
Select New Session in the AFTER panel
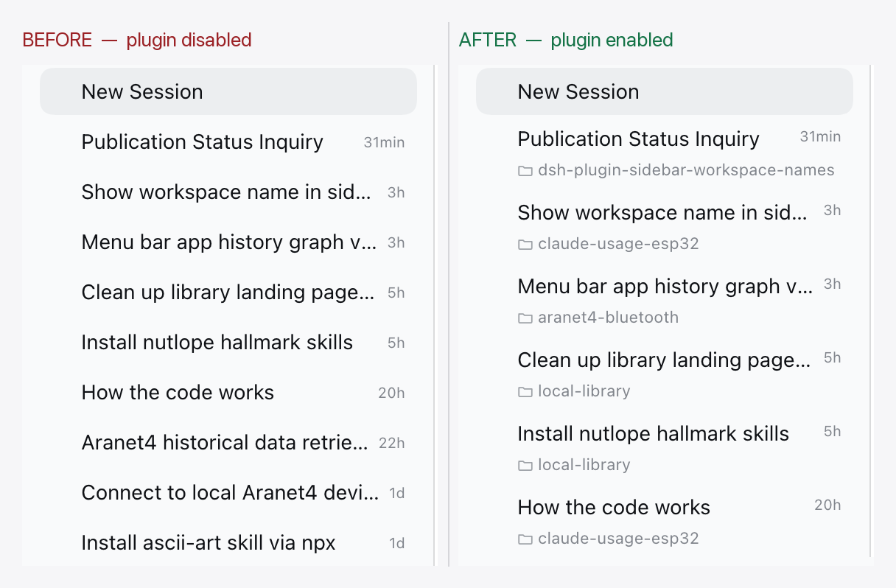pyautogui.click(x=665, y=91)
